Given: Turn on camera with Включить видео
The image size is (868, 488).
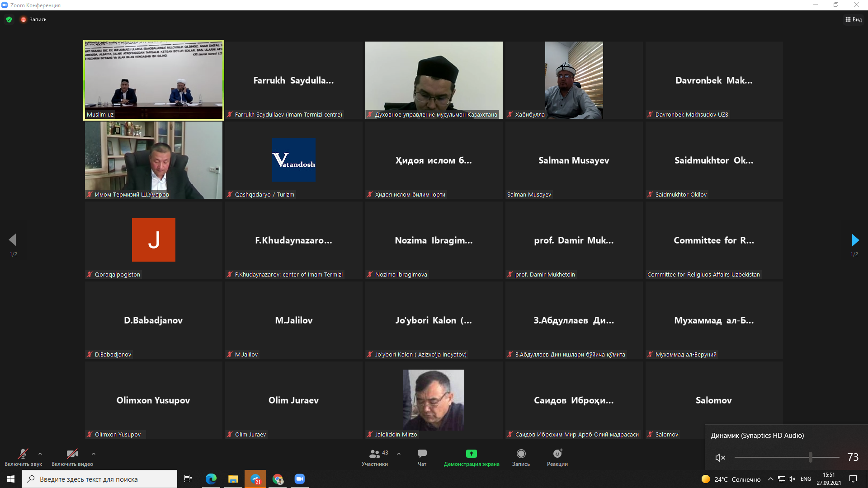Looking at the screenshot, I should click(x=72, y=454).
